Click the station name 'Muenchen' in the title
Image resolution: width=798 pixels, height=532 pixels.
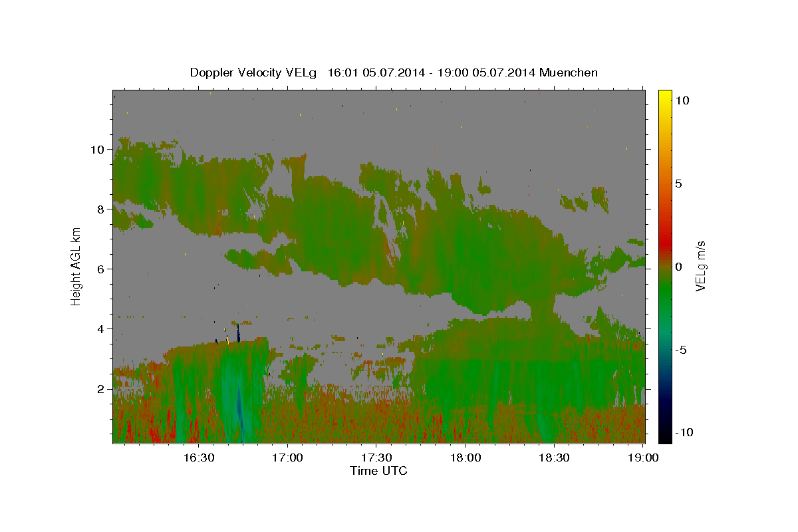569,72
